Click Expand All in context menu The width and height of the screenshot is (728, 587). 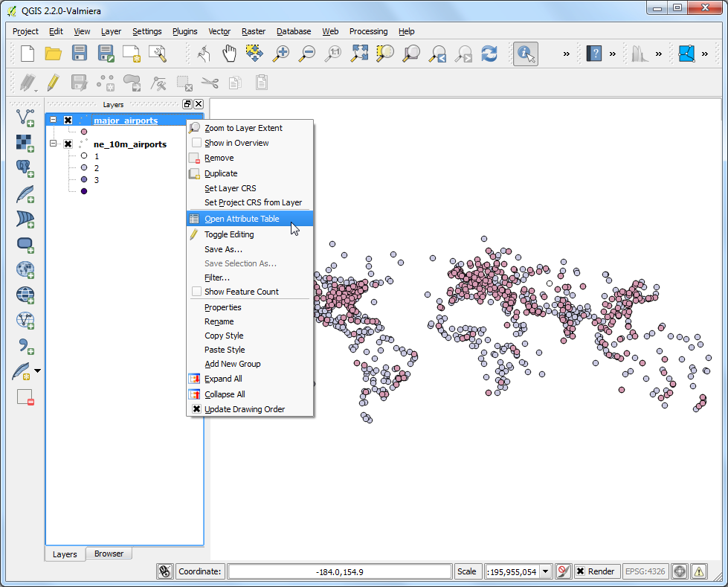(250, 379)
